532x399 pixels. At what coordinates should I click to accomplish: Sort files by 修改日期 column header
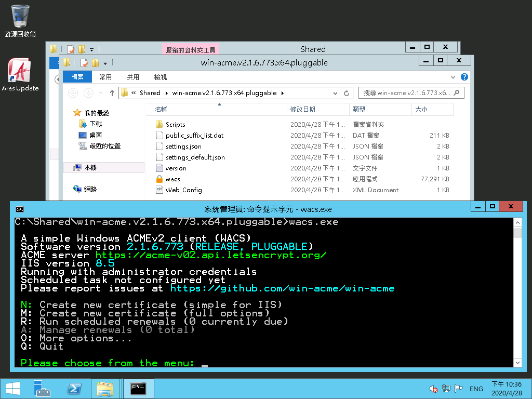[x=303, y=110]
